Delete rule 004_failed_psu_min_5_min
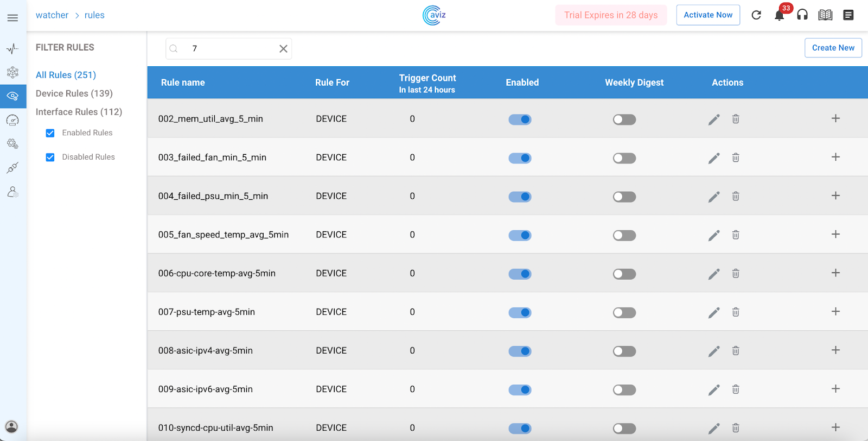This screenshot has width=868, height=441. click(736, 196)
